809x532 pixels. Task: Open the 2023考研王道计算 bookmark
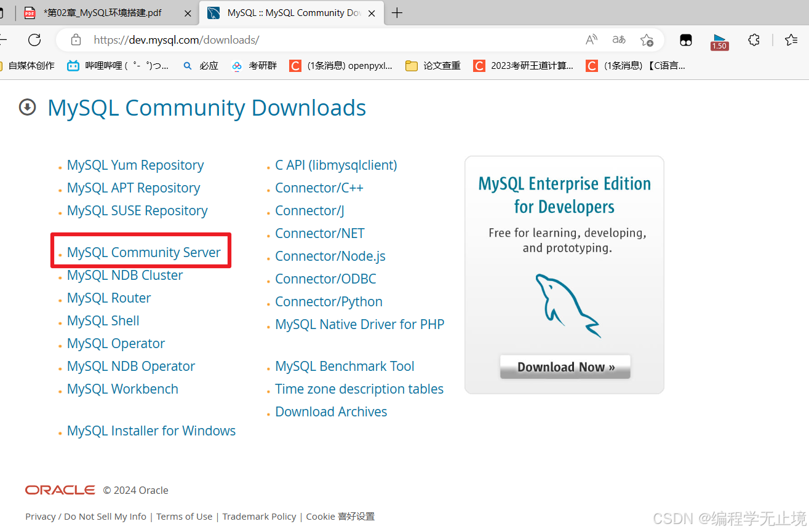pos(524,66)
